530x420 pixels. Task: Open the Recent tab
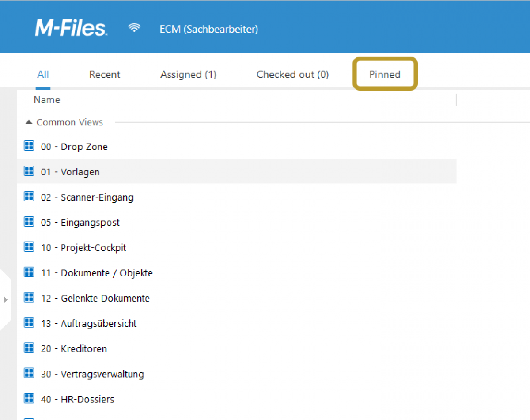point(105,75)
